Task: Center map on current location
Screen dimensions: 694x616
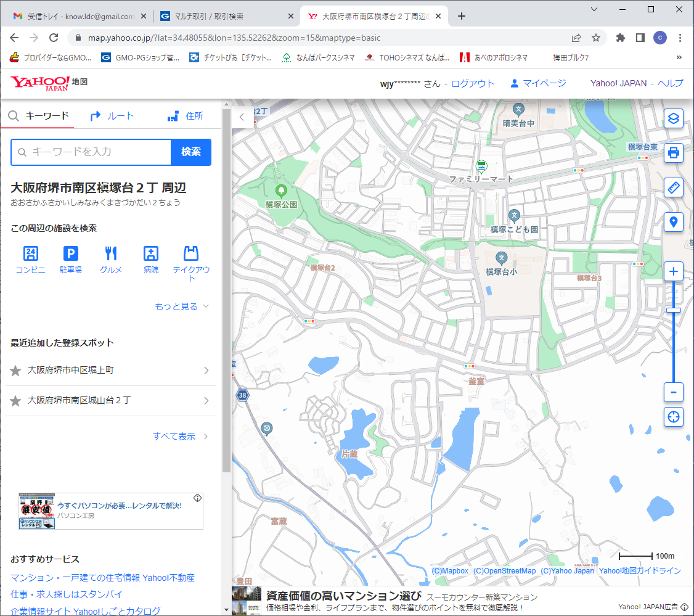Action: click(x=674, y=417)
